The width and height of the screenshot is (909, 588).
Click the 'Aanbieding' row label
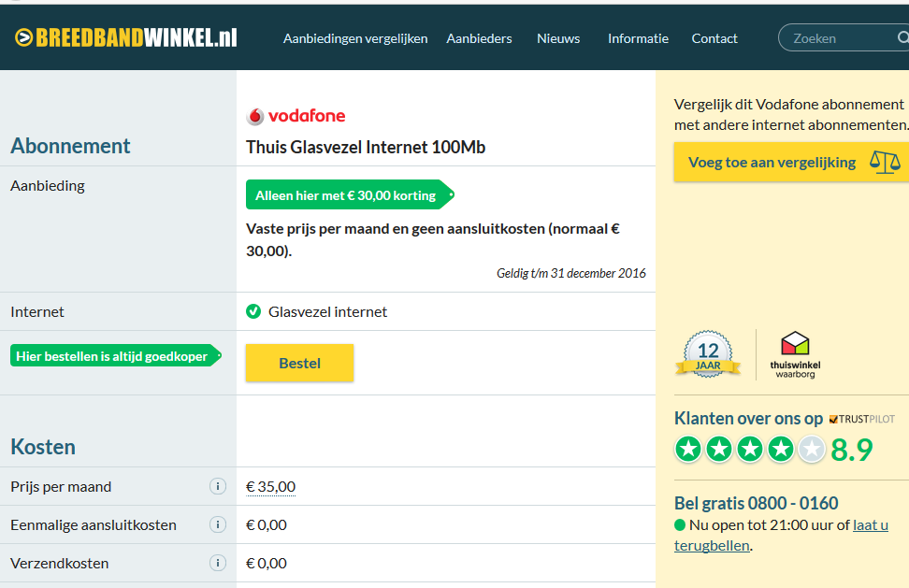[x=48, y=185]
